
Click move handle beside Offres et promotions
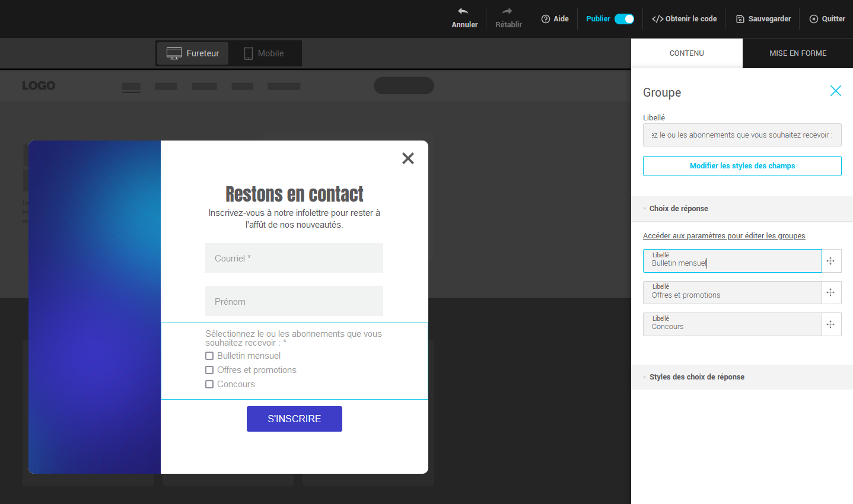point(830,292)
